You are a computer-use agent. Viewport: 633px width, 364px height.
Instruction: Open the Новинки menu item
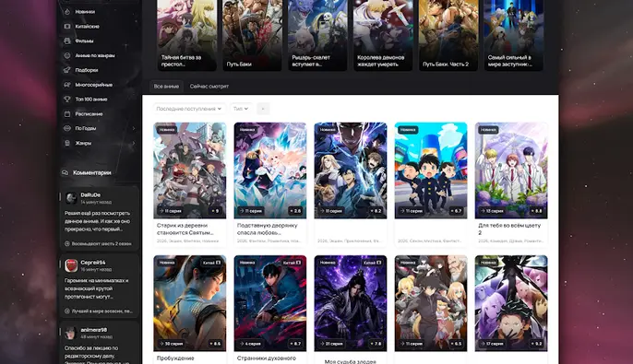(x=85, y=12)
